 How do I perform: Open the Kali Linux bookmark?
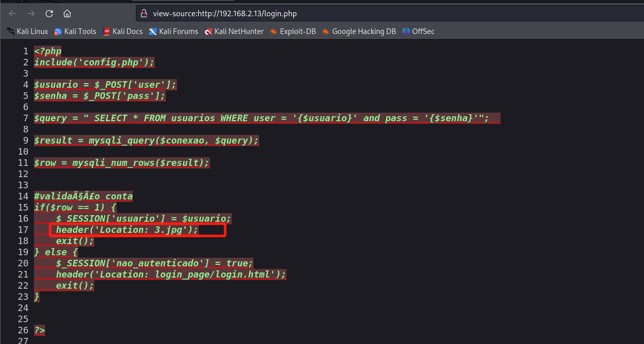[x=27, y=31]
